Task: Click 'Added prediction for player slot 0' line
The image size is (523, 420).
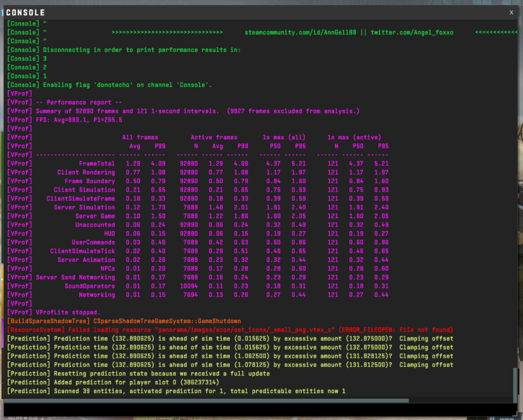Action: click(113, 382)
